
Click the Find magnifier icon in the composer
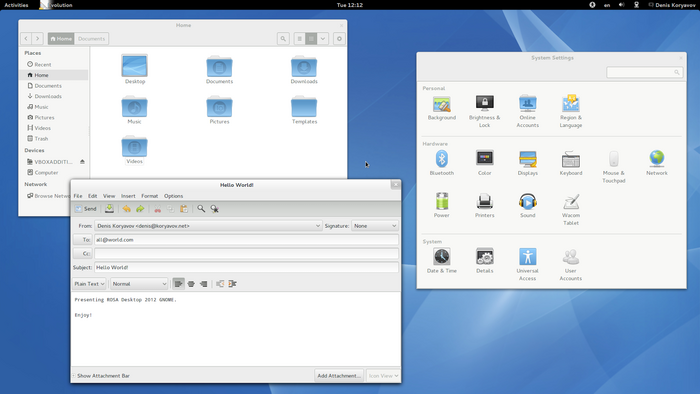pyautogui.click(x=201, y=209)
